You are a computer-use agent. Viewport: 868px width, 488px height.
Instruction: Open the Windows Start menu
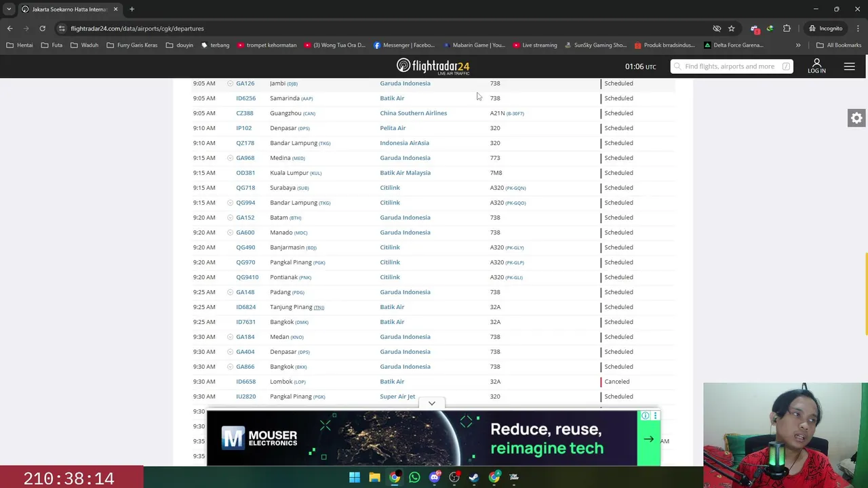[354, 477]
